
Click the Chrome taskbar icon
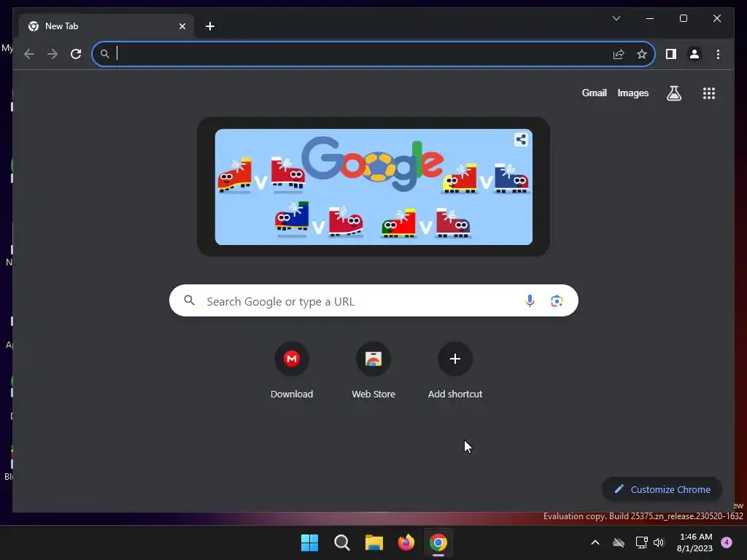[x=438, y=542]
